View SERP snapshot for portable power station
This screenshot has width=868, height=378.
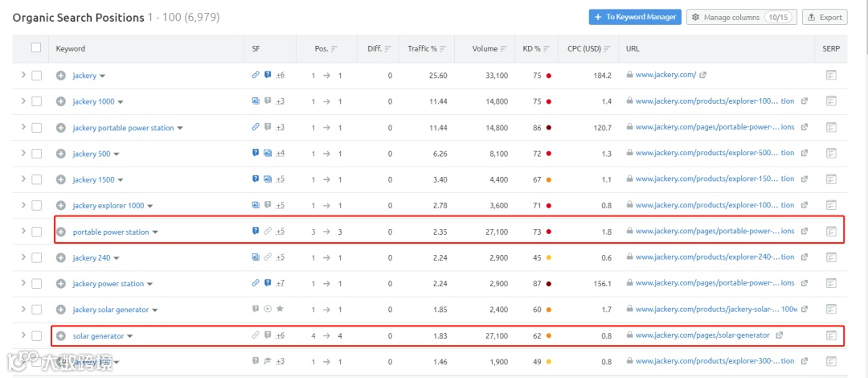coord(830,231)
